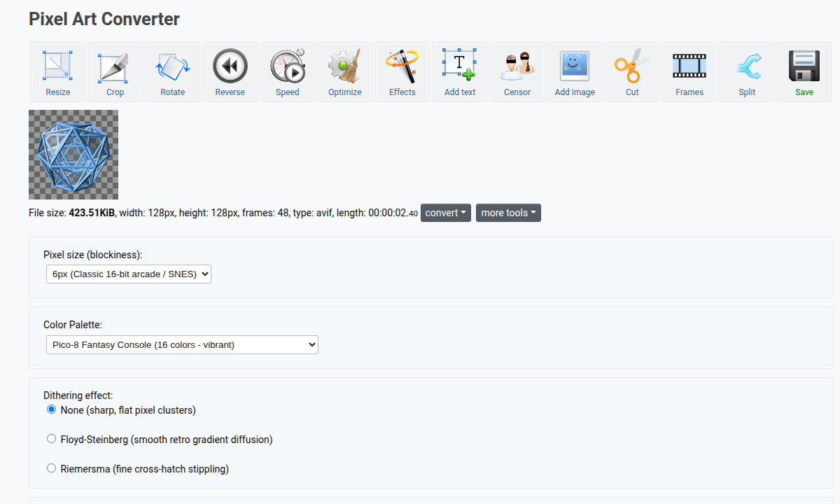
Task: Open the Censor tool
Action: click(517, 72)
